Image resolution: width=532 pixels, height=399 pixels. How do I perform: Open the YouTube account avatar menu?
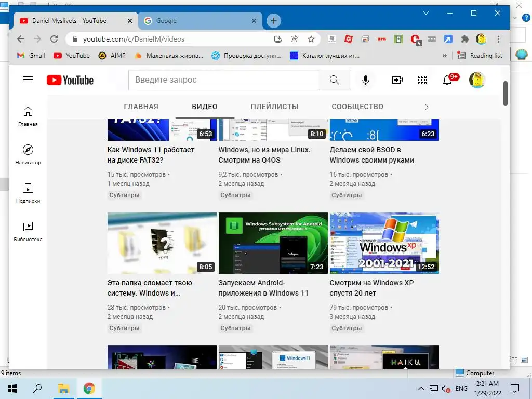[477, 79]
